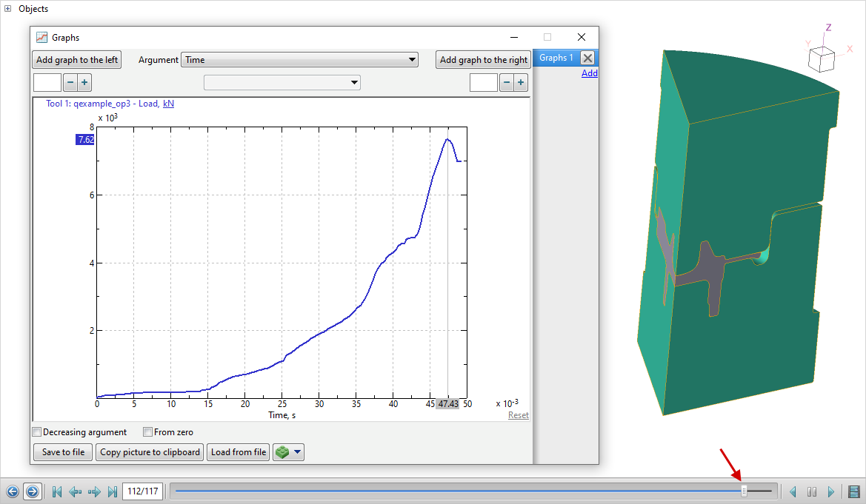Open the Argument Time dropdown
This screenshot has height=504, width=866.
299,60
